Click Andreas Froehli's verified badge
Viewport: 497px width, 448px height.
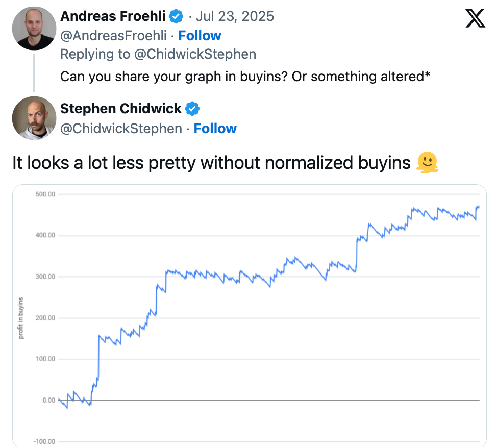pyautogui.click(x=176, y=16)
